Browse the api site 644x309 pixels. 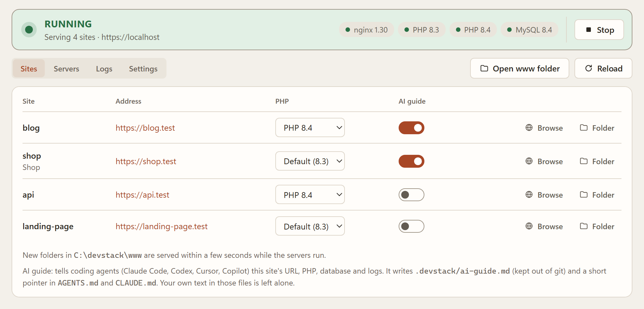pyautogui.click(x=544, y=195)
